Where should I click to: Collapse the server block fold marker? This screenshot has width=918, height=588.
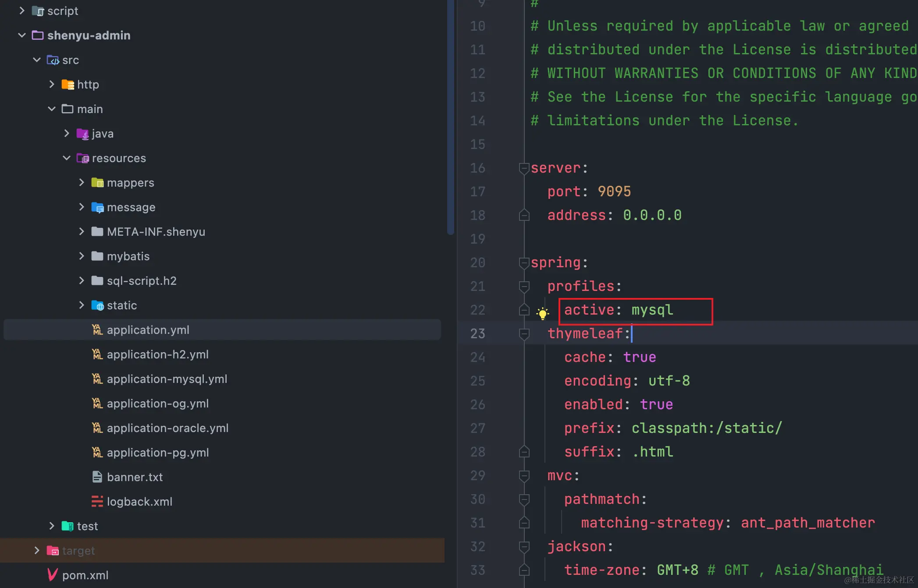coord(524,168)
